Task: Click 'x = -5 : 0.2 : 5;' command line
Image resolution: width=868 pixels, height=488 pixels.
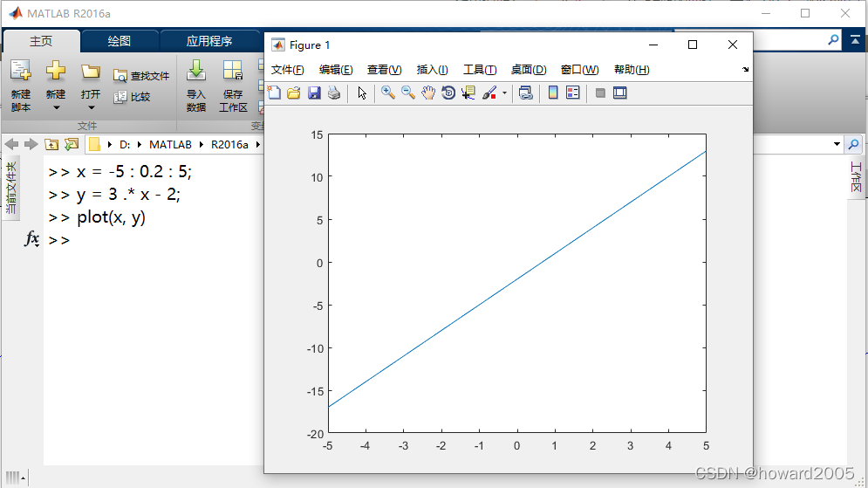Action: [x=134, y=172]
